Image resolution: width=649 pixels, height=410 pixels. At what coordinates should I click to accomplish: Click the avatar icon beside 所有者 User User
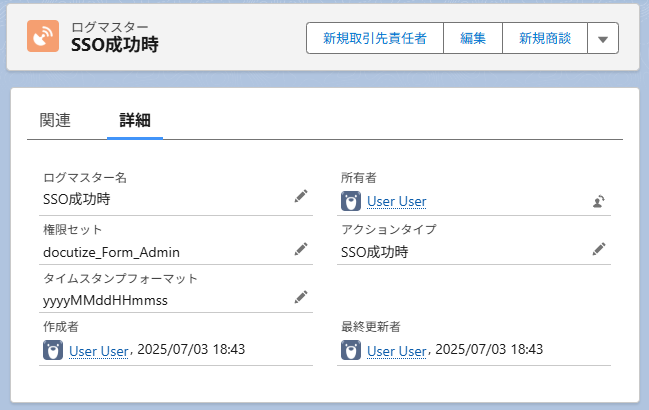click(351, 201)
